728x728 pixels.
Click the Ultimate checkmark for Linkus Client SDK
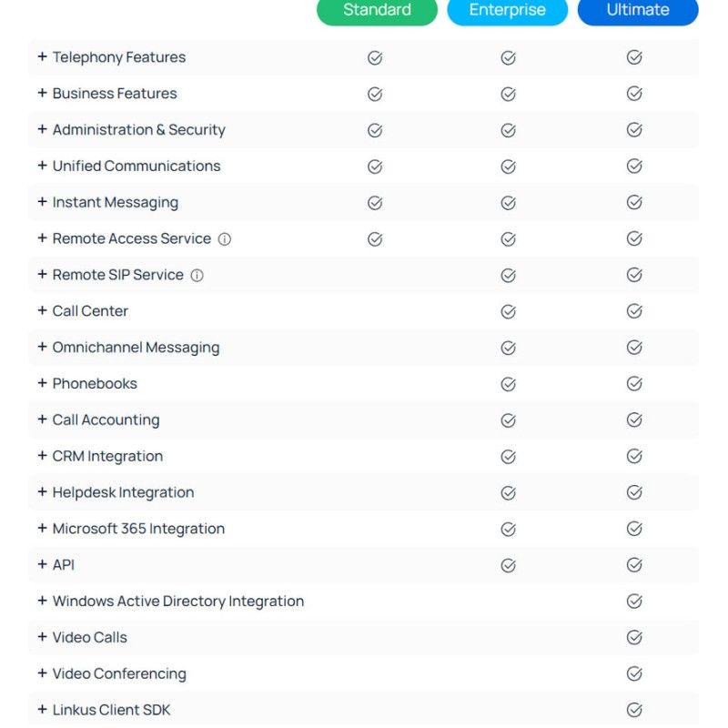pyautogui.click(x=634, y=710)
